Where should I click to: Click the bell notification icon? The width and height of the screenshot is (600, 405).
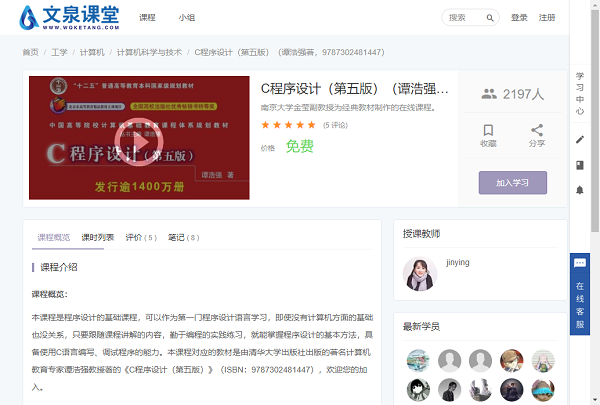coord(580,190)
